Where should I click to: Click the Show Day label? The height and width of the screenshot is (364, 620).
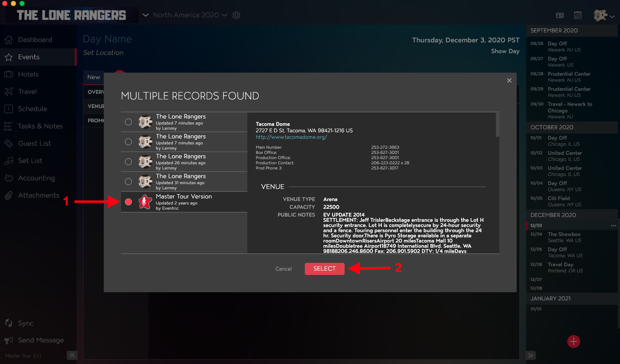[505, 51]
